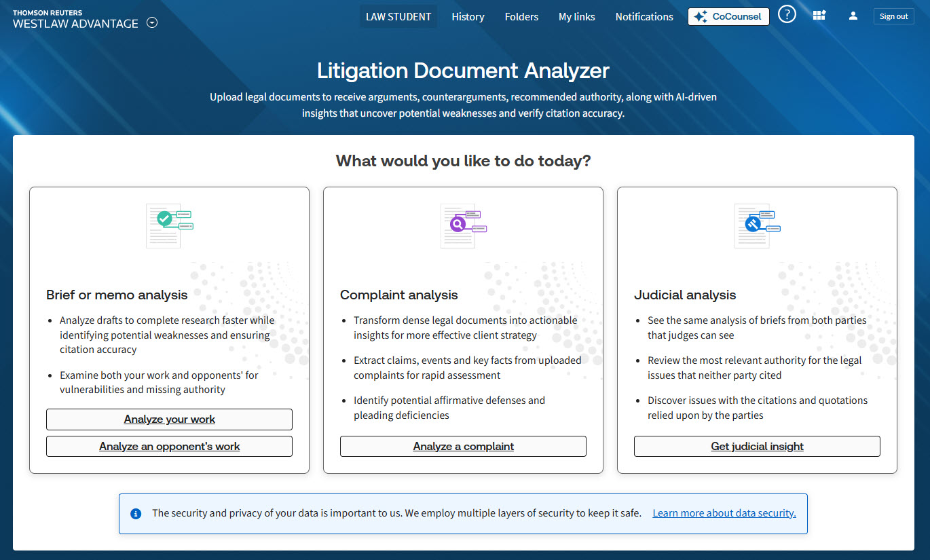Open the LAW STUDENT menu

[x=398, y=16]
